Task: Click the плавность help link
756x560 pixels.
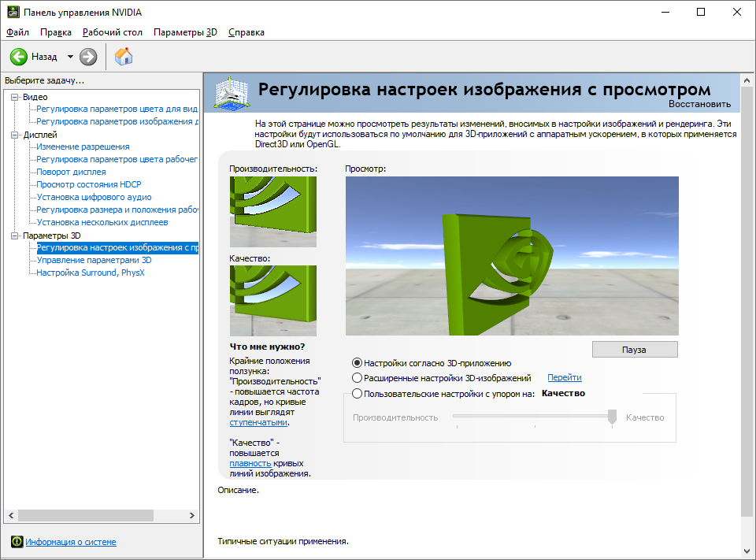Action: (250, 464)
